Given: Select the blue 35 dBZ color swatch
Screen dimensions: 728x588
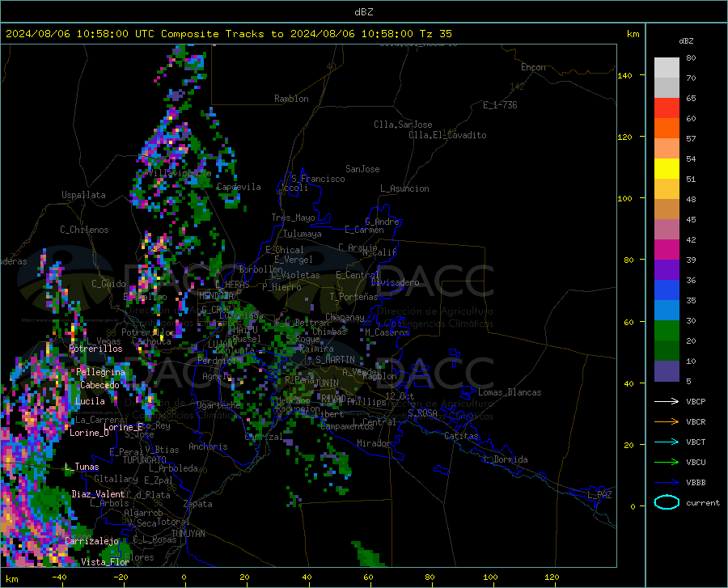Looking at the screenshot, I should pyautogui.click(x=667, y=290).
